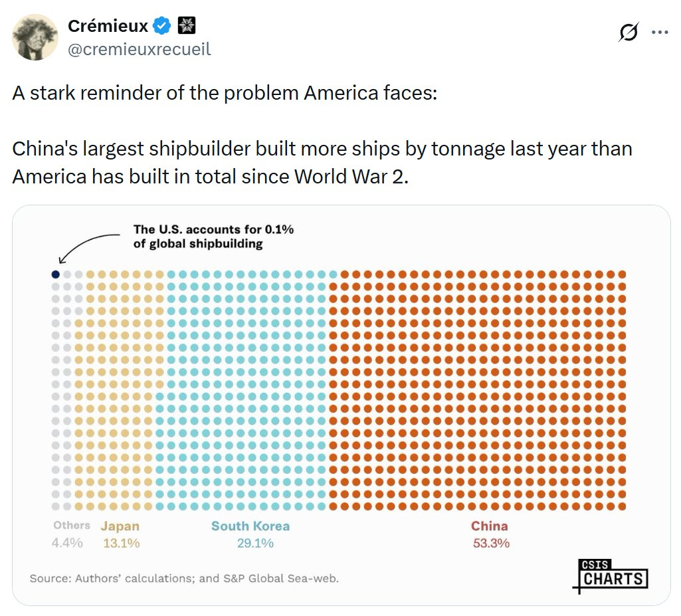Click the source attribution line
Viewport: 681px width, 616px height.
pos(184,578)
